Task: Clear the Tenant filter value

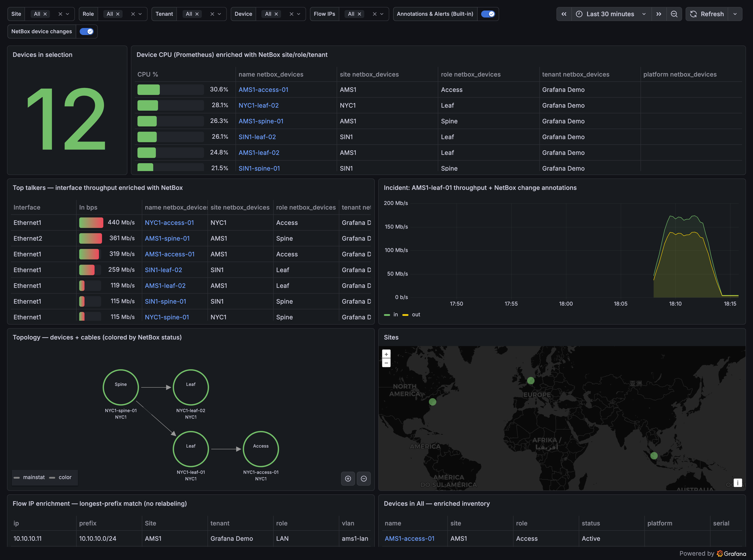Action: tap(212, 14)
